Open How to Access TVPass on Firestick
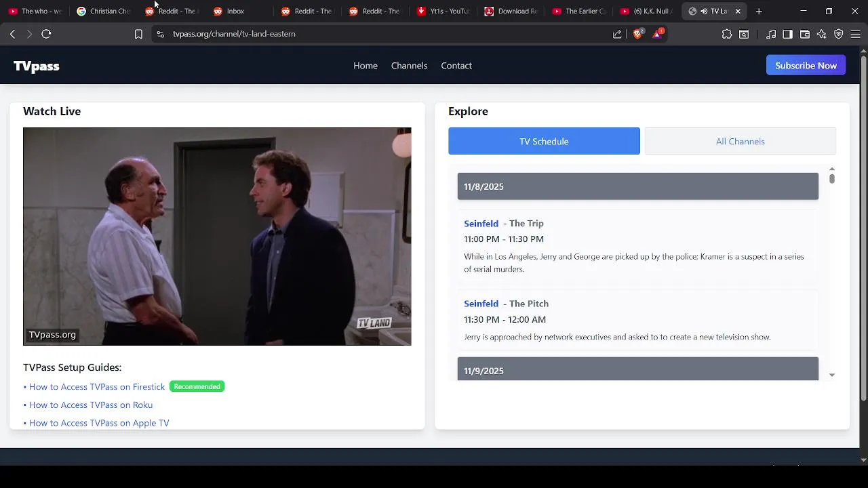The width and height of the screenshot is (868, 488). coord(96,387)
